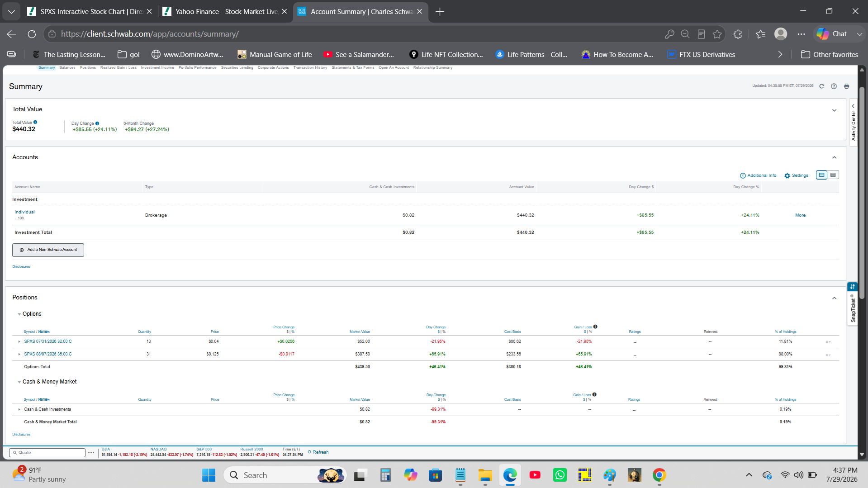Click Add a Non-Schwab Account button
868x488 pixels.
pyautogui.click(x=48, y=250)
